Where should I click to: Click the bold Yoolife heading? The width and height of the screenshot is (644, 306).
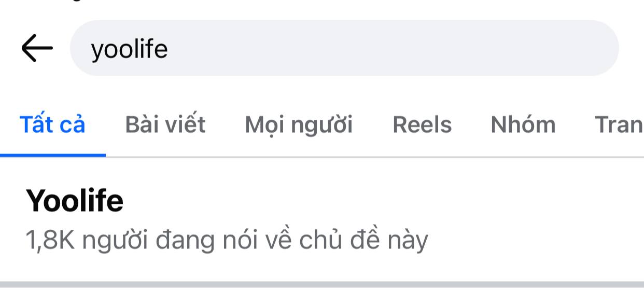pyautogui.click(x=75, y=200)
